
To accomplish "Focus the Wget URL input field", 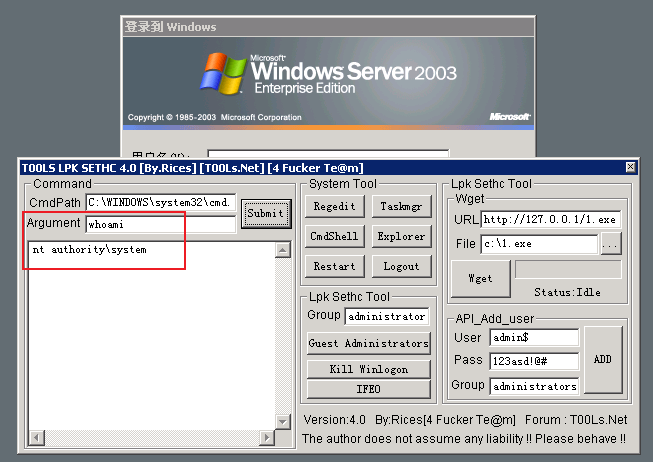I will coord(551,220).
